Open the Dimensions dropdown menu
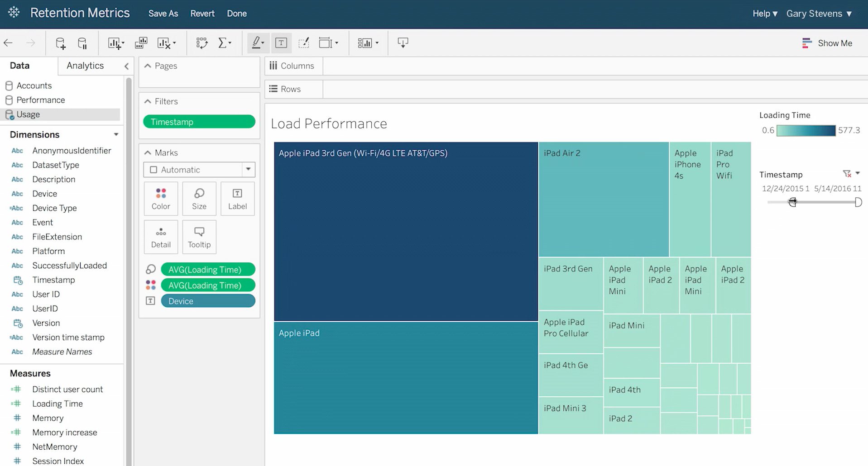Screen dimensions: 868x466 116,134
